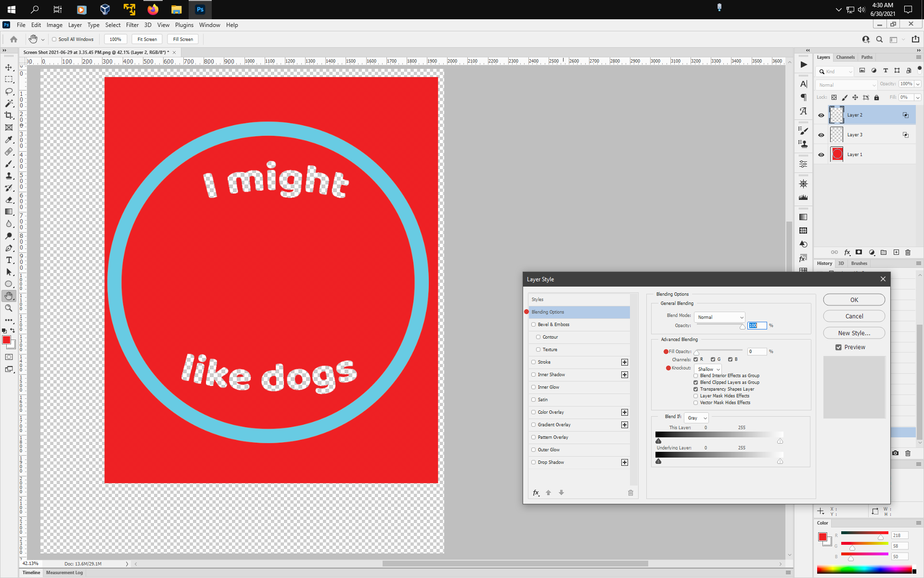
Task: Switch to the Channels tab
Action: (x=846, y=57)
